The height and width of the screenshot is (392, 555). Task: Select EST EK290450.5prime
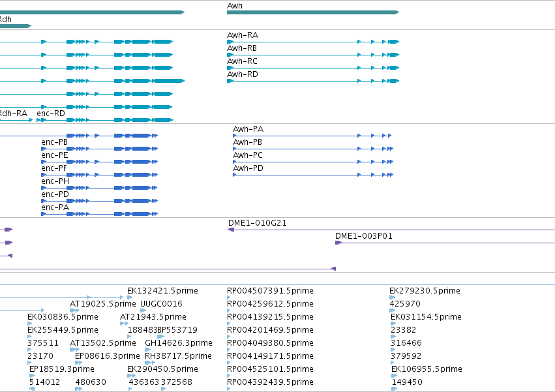pyautogui.click(x=163, y=370)
